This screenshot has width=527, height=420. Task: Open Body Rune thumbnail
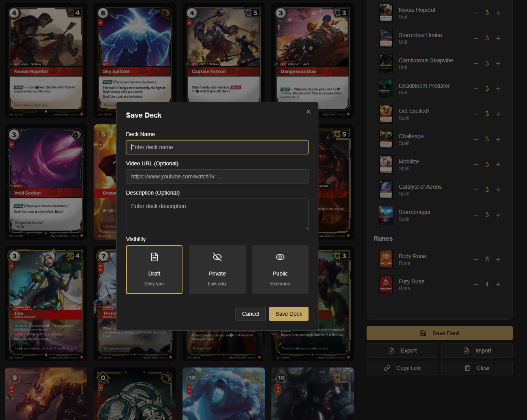[386, 259]
